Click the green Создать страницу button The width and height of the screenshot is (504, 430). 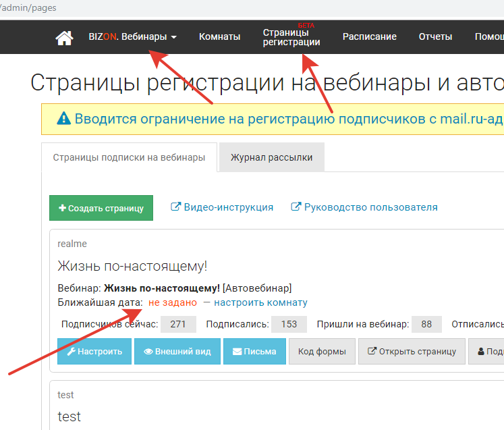coord(101,208)
